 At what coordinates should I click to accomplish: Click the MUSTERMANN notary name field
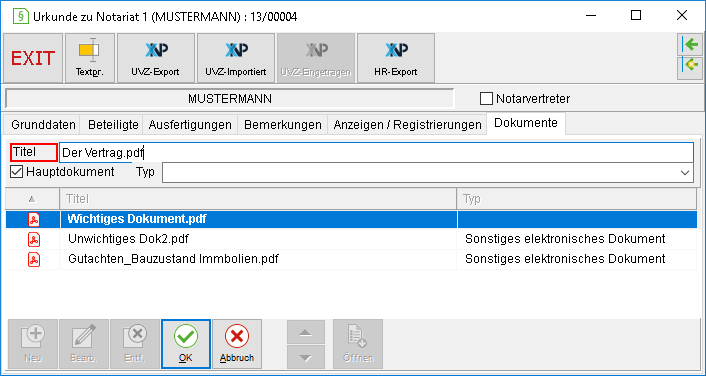(230, 99)
